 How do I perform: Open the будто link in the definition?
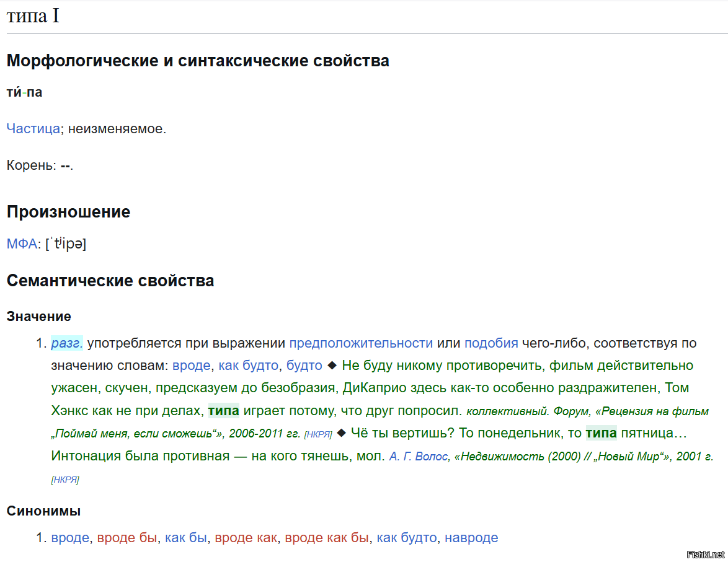[x=304, y=366]
